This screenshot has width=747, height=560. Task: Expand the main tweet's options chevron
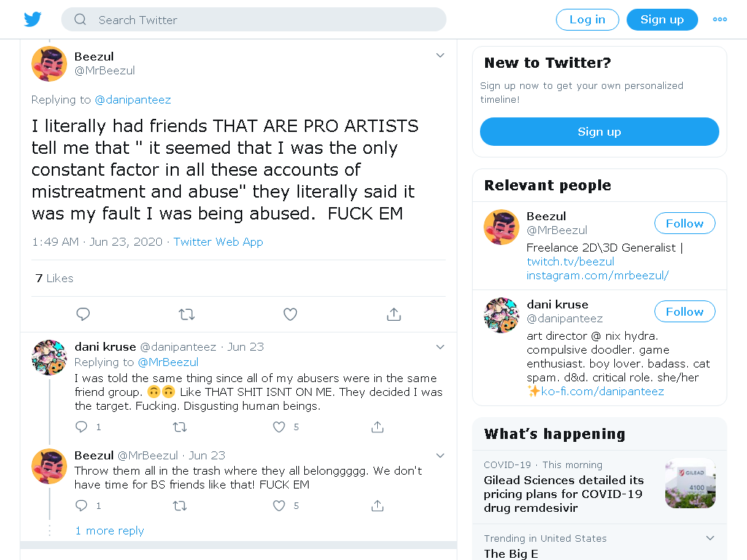[440, 55]
